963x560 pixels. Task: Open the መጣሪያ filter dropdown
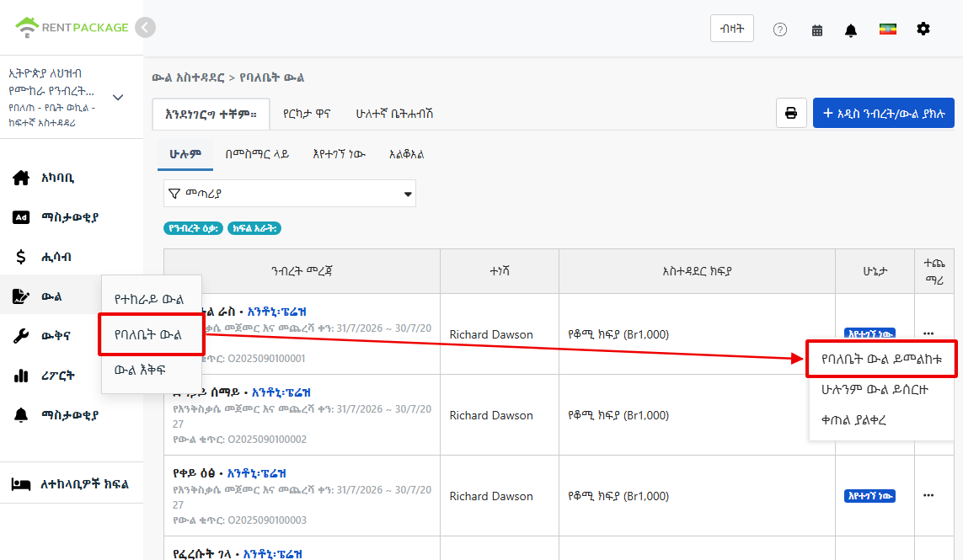(x=290, y=194)
